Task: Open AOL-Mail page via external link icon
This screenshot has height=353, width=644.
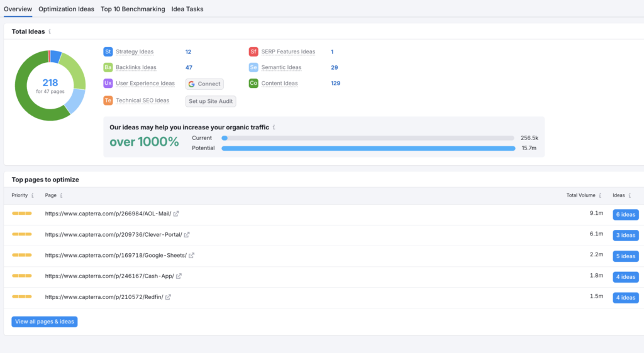Action: pyautogui.click(x=176, y=214)
